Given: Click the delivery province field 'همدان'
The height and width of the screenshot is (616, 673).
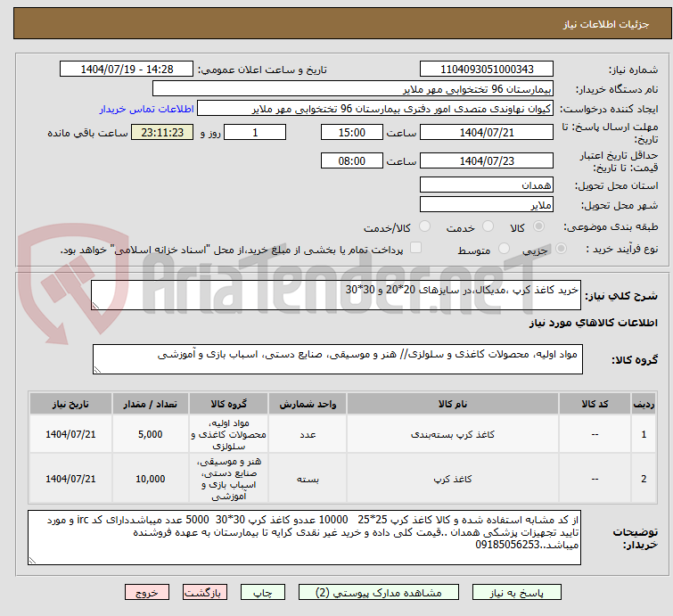Looking at the screenshot, I should tap(487, 185).
